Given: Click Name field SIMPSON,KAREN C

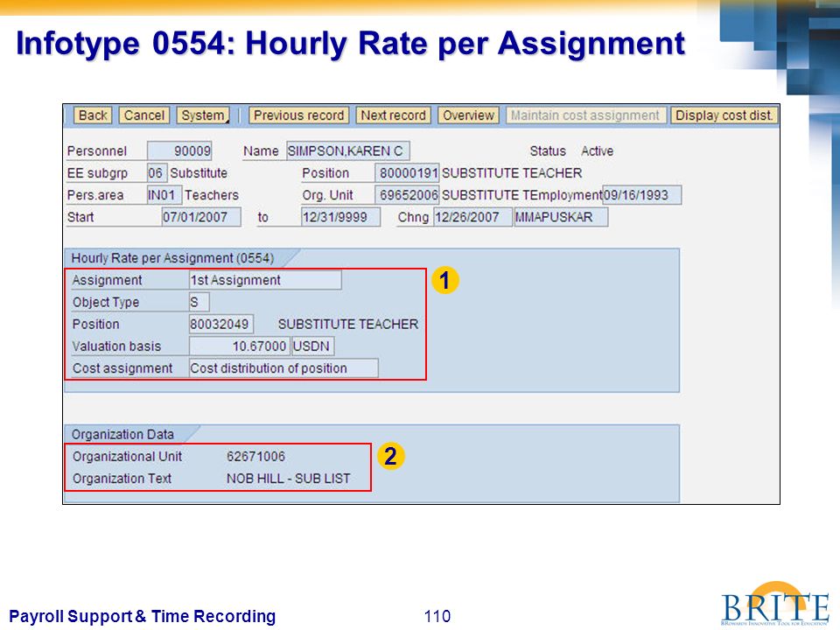Looking at the screenshot, I should (348, 151).
